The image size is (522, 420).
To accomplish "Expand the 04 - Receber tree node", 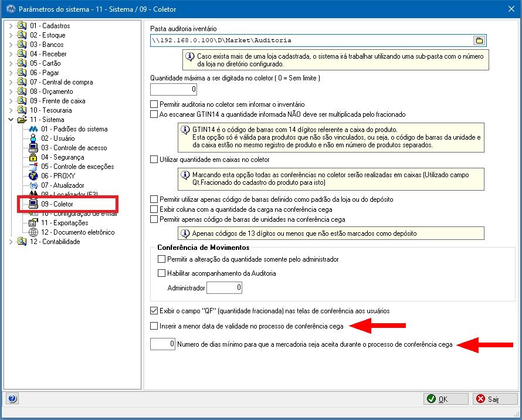I will tap(11, 53).
